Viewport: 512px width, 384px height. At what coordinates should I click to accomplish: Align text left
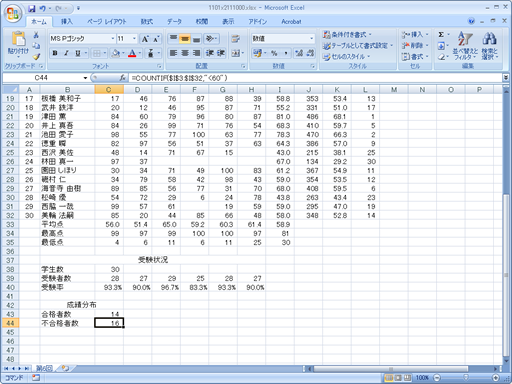[x=173, y=53]
